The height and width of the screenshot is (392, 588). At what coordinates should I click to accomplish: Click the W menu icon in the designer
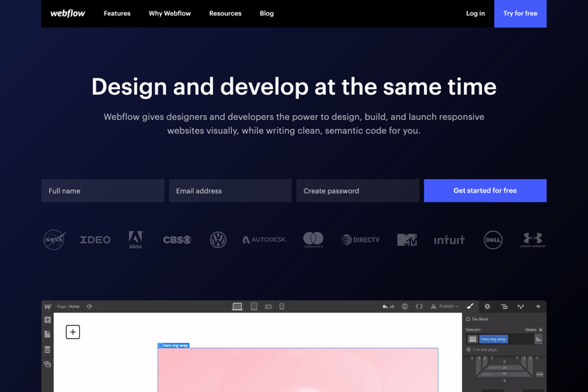(47, 306)
